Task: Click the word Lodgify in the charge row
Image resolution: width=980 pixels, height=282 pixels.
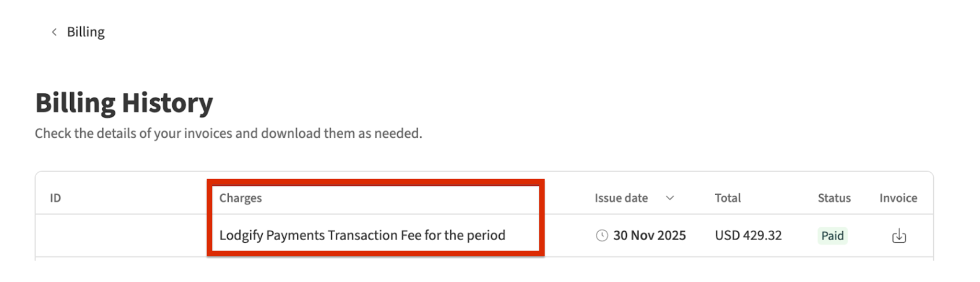Action: tap(241, 236)
